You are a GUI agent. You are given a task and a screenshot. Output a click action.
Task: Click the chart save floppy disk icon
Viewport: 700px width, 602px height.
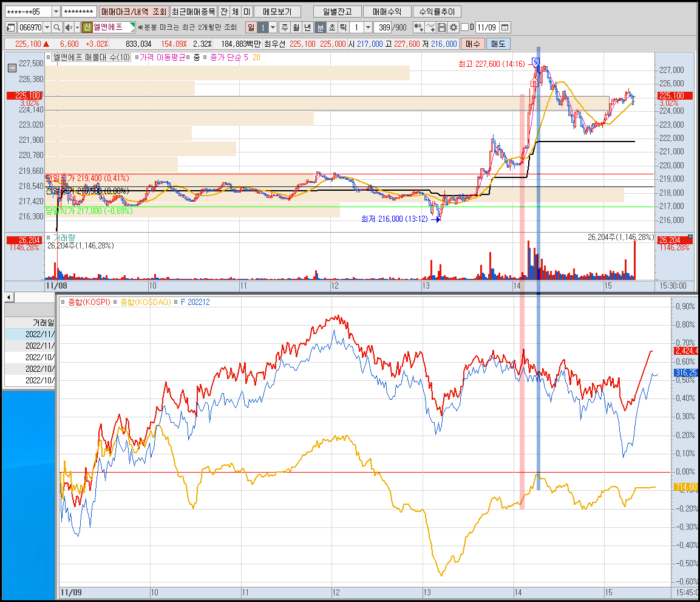[x=442, y=28]
